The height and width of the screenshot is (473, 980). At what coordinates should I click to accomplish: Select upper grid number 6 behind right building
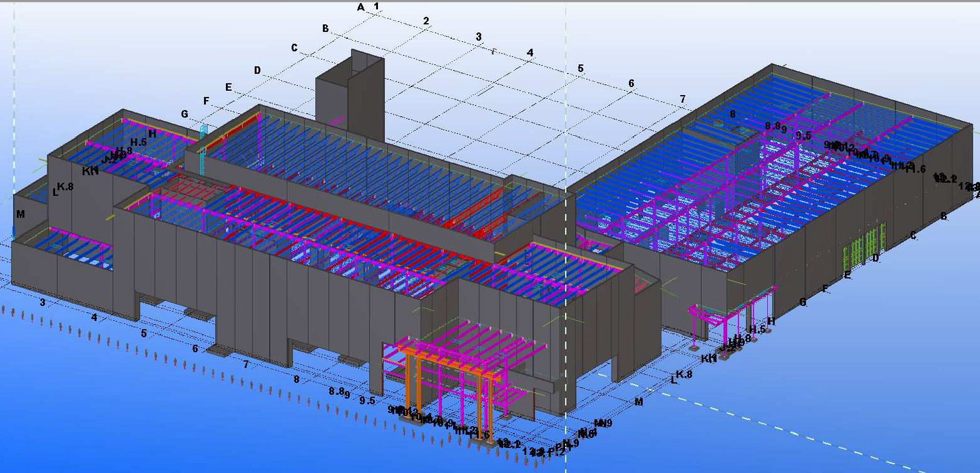631,83
